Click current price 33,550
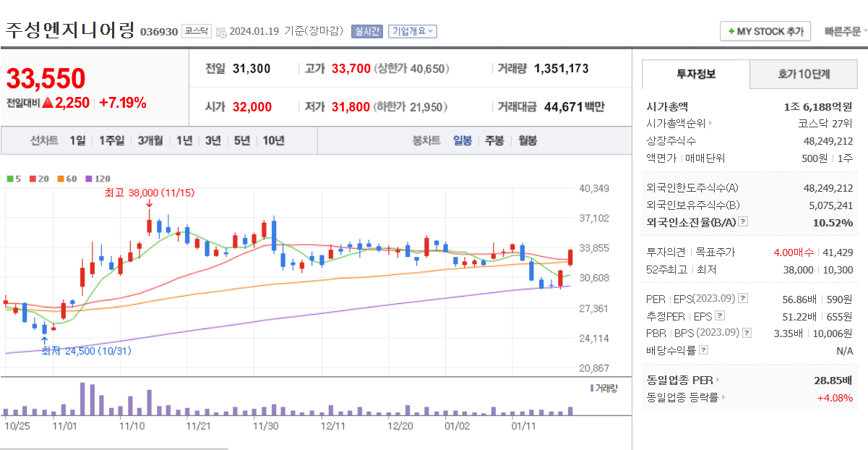 (46, 78)
